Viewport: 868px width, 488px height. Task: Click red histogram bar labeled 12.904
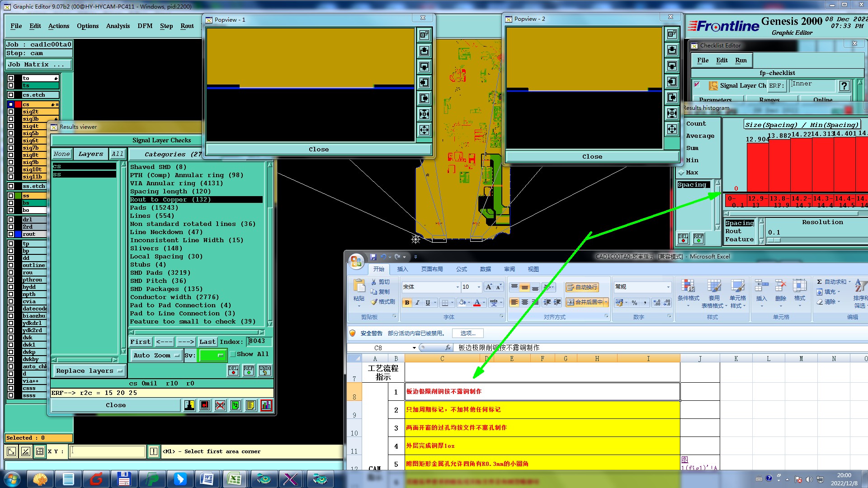click(757, 167)
